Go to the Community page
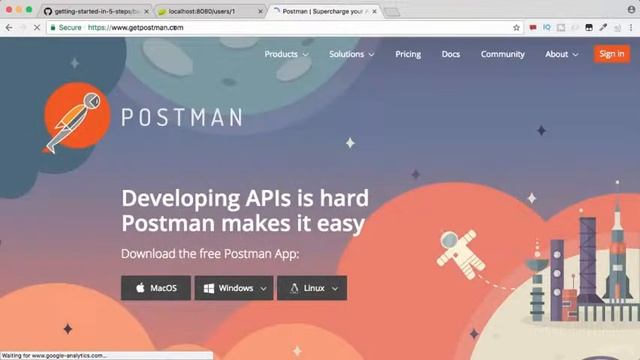Screen dimensions: 640x360 point(502,54)
